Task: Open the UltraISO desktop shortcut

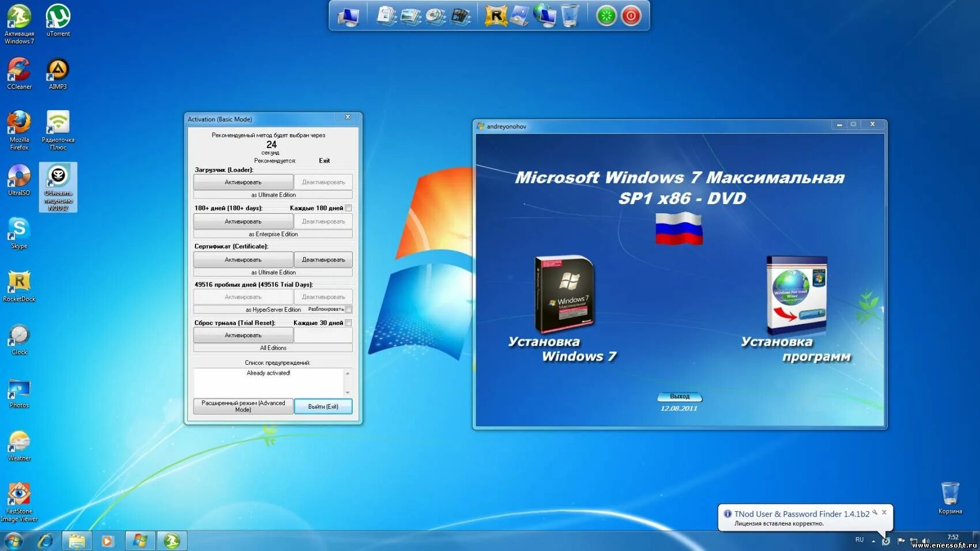Action: tap(19, 180)
